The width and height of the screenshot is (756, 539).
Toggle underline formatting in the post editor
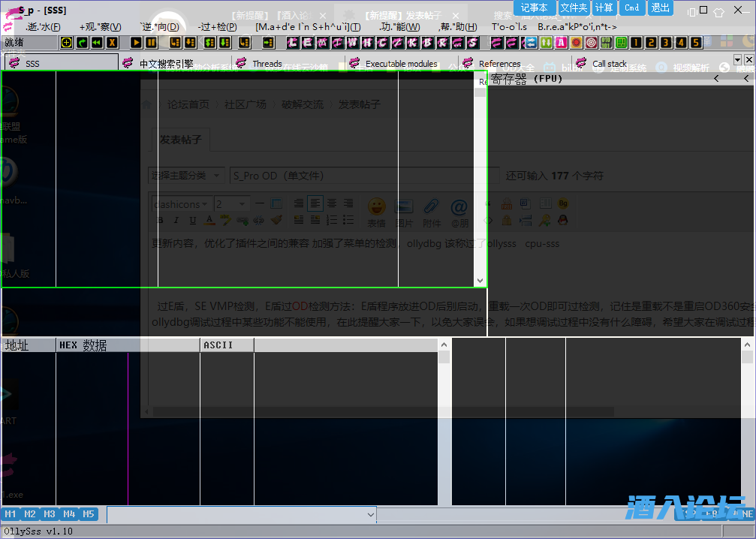pos(192,220)
